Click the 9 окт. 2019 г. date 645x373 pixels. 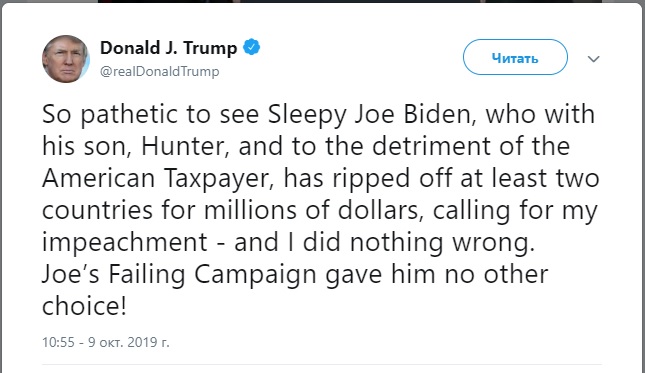[x=129, y=342]
